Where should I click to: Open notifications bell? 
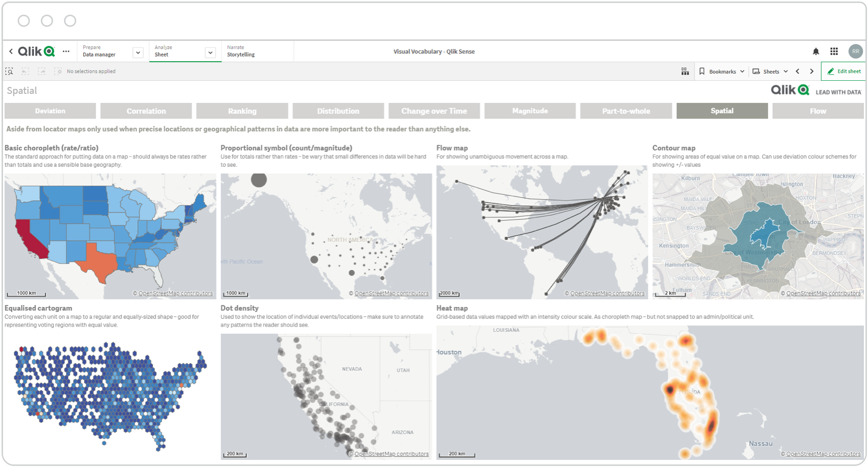coord(816,51)
